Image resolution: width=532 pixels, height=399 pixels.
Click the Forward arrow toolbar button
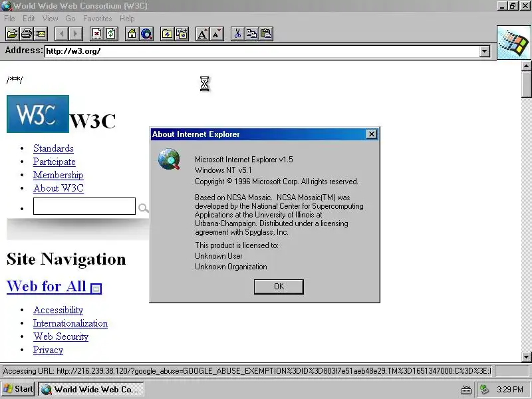(76, 34)
